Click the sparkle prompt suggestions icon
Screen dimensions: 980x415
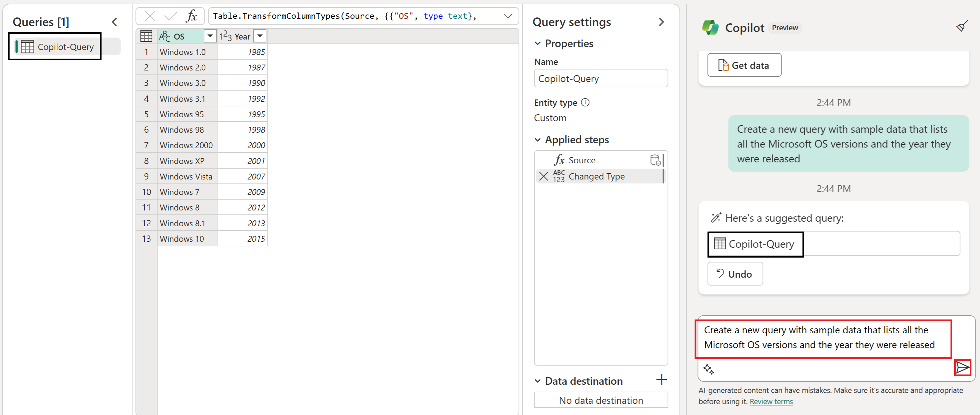pyautogui.click(x=708, y=369)
